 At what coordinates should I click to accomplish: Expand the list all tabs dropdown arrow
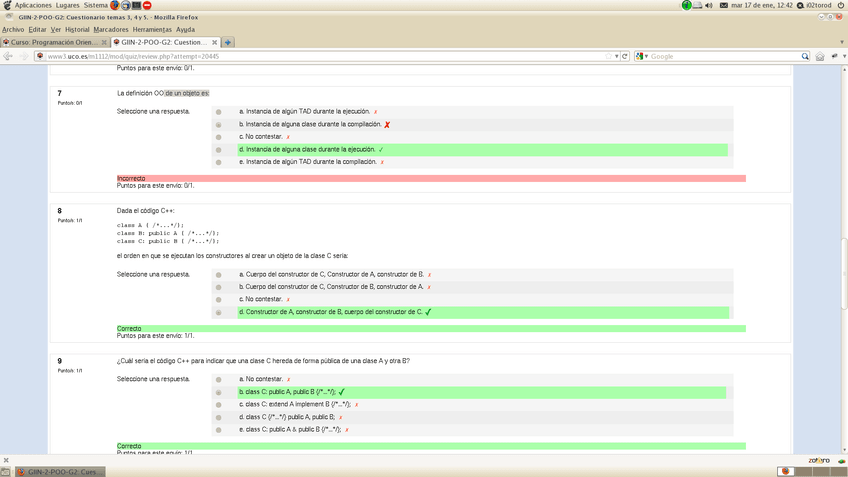tap(842, 42)
